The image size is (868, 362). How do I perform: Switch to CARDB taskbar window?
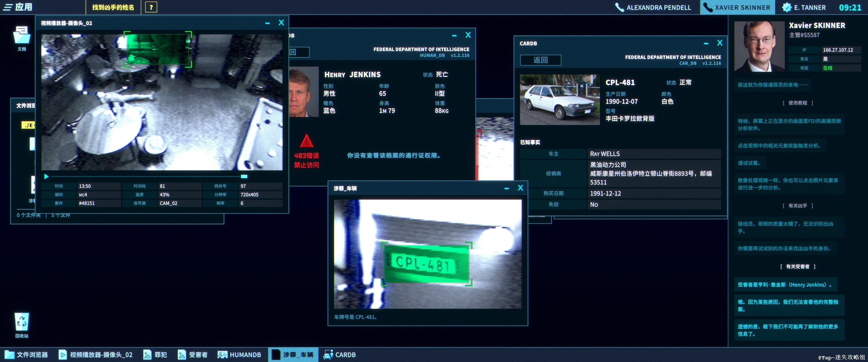339,355
